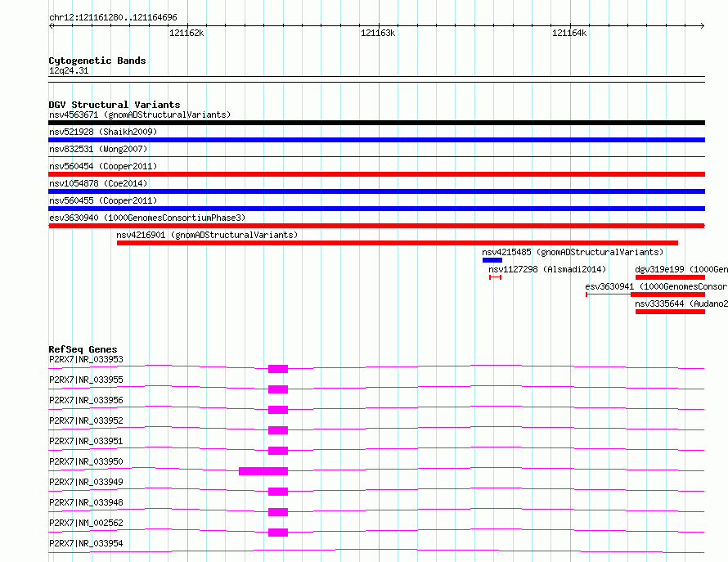Viewport: 728px width, 562px height.
Task: Click the nsv4563671 gnomAD variant label
Action: click(x=140, y=115)
